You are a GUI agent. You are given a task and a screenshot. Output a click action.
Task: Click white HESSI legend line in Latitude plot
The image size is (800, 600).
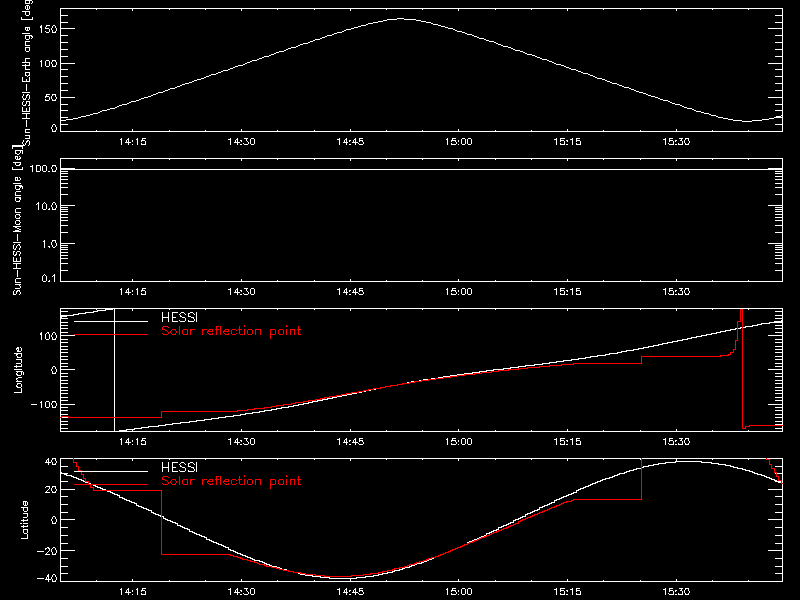point(111,471)
